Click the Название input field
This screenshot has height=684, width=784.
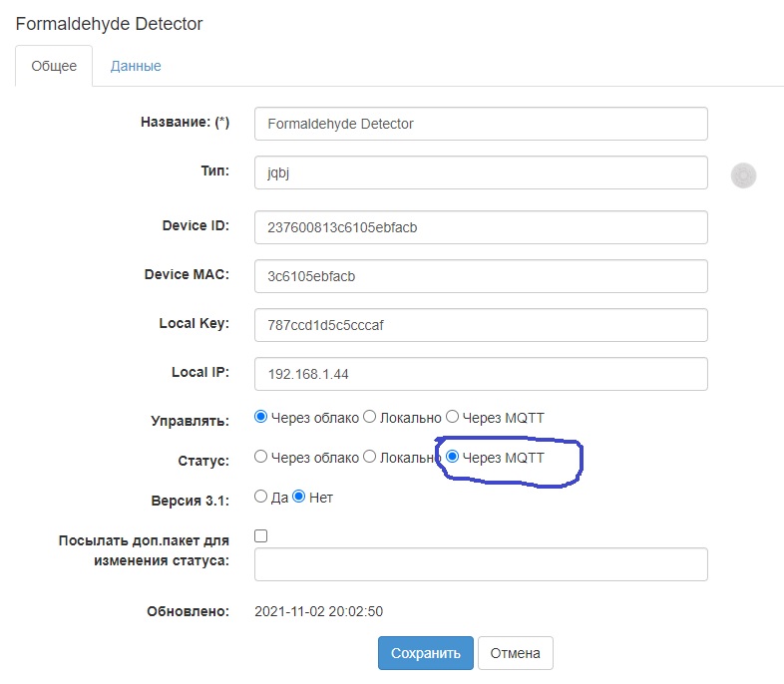[481, 124]
